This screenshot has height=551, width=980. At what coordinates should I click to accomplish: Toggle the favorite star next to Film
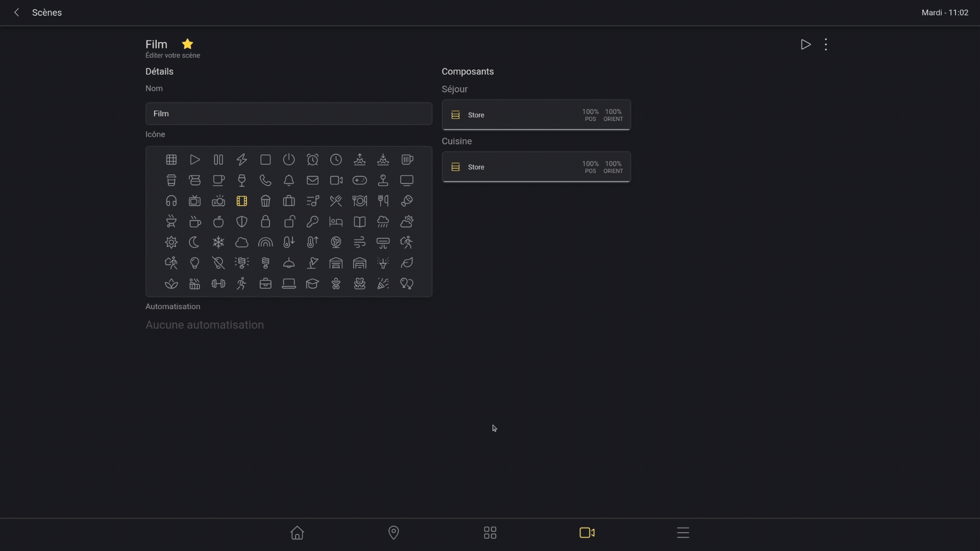point(187,44)
